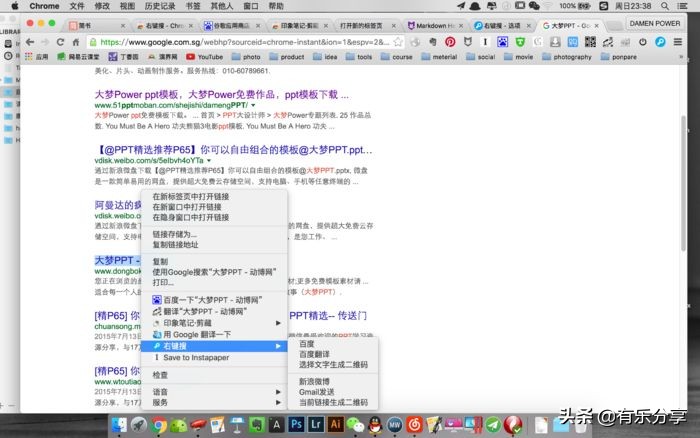Choose 当前链接生成二维码 in submenu
This screenshot has height=438, width=700.
tap(333, 402)
